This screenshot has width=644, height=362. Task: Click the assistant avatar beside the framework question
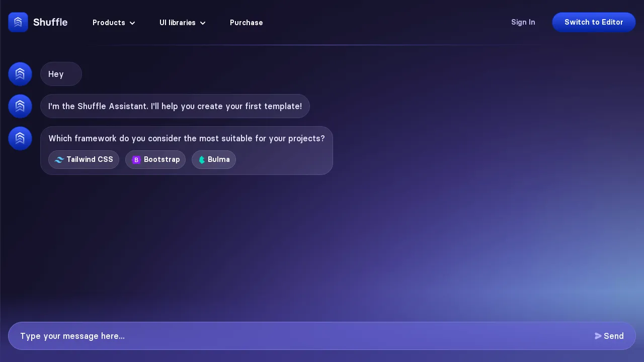click(20, 138)
